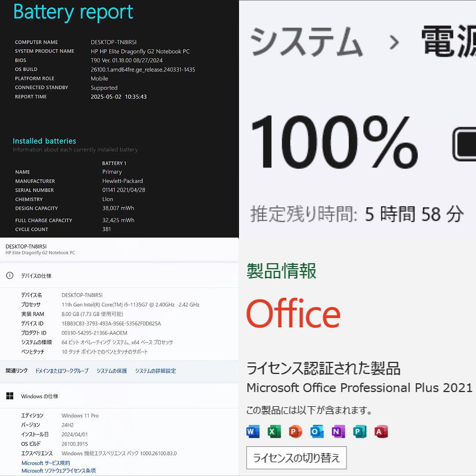476x476 pixels.
Task: Click the Installed batteries heading
Action: [x=45, y=141]
